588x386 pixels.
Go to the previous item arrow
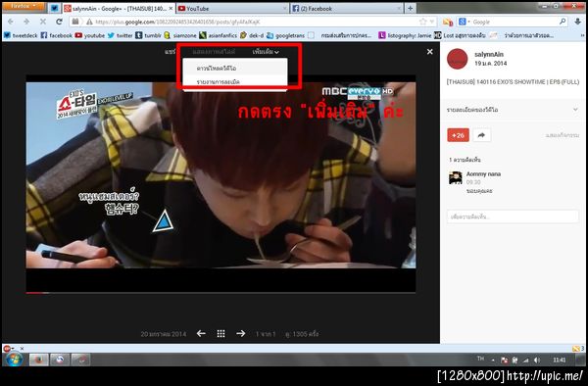(201, 333)
